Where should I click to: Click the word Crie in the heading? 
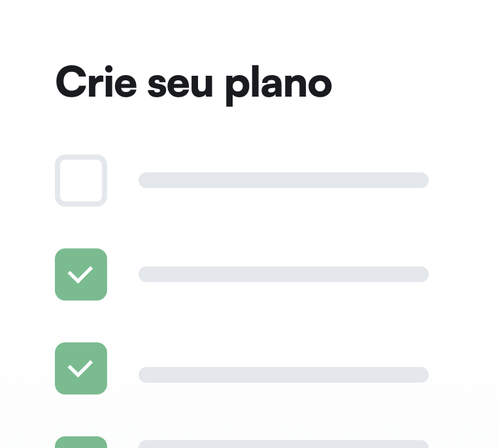click(96, 82)
